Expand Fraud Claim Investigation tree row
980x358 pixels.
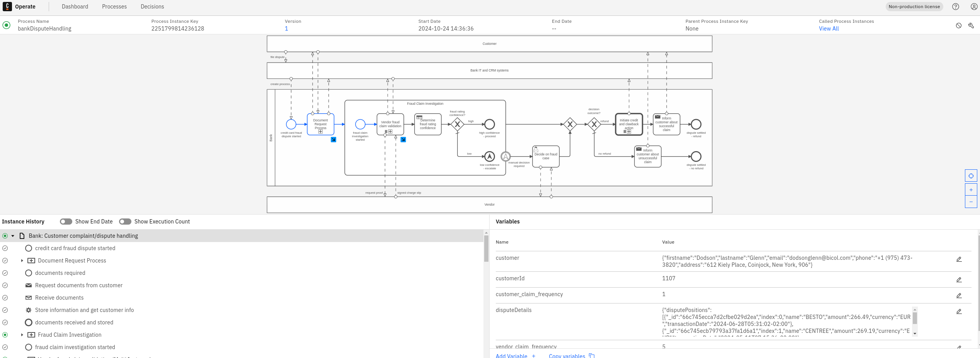point(22,335)
